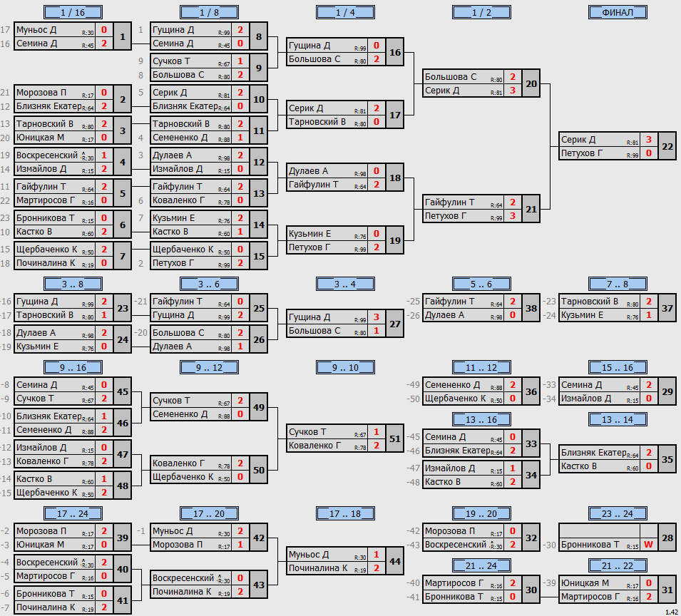Click 'Починалина К' in match 7

[45, 263]
